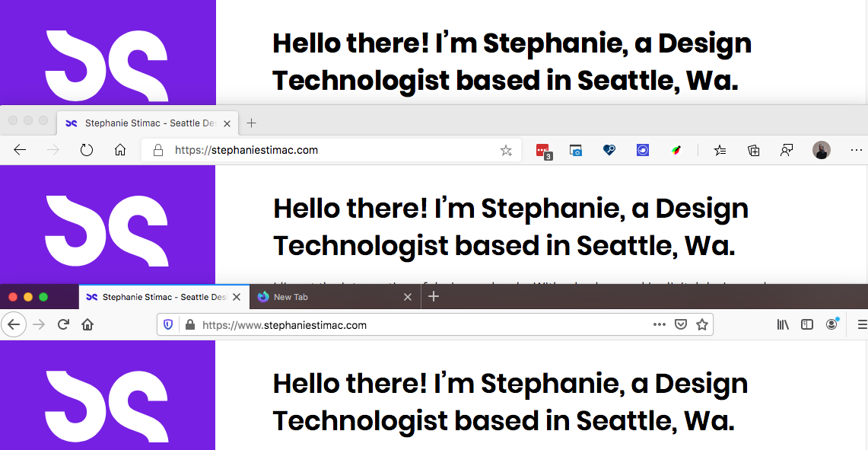Click the Firefox red close window button
Screen dimensions: 868x450
13,297
